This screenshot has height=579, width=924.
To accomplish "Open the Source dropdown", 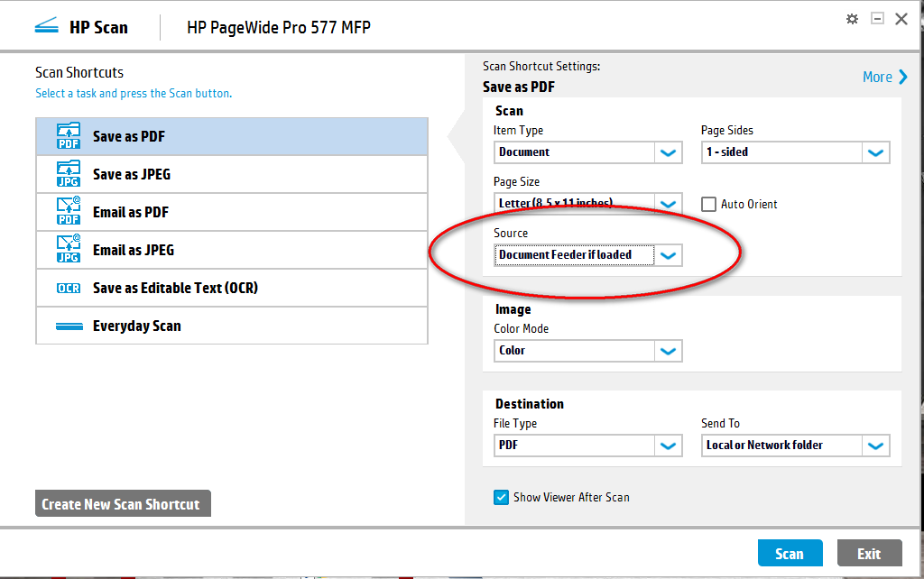I will pyautogui.click(x=669, y=255).
